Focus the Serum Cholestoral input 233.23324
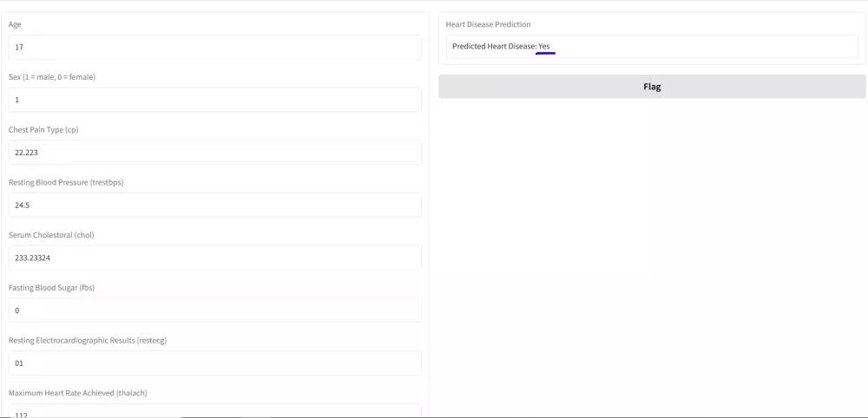 click(214, 258)
